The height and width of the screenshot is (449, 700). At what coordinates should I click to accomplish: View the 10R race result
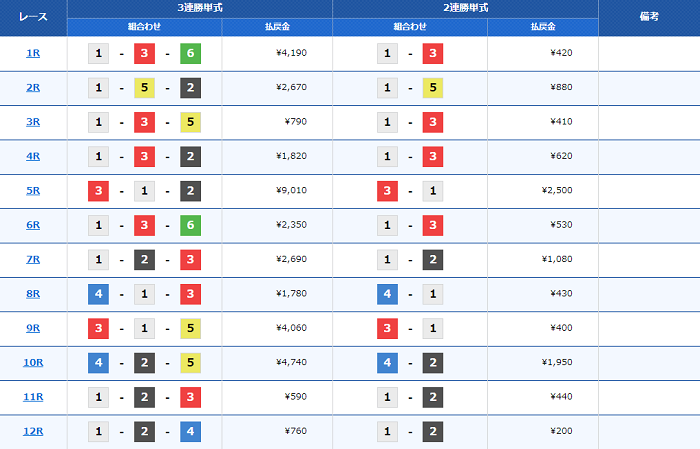[33, 363]
